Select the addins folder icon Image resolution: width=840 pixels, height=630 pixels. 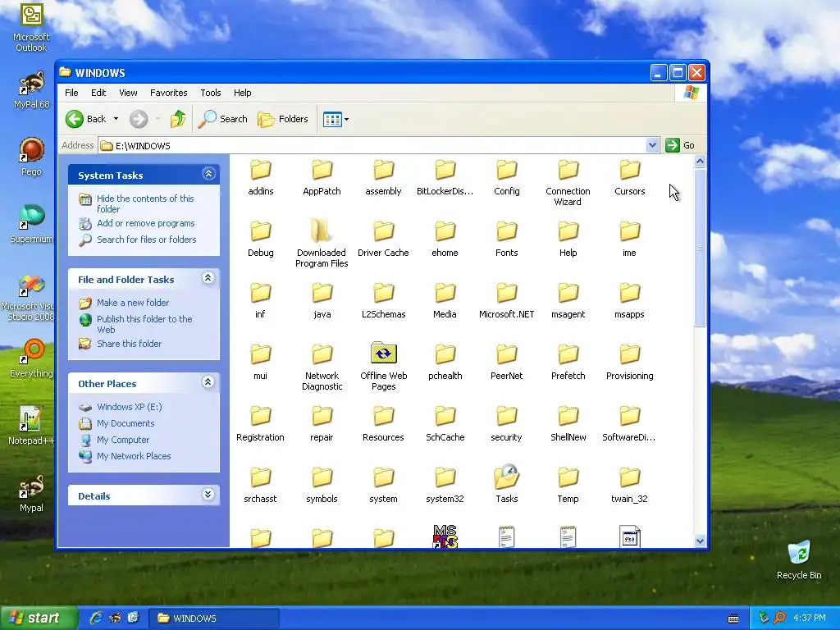(261, 171)
